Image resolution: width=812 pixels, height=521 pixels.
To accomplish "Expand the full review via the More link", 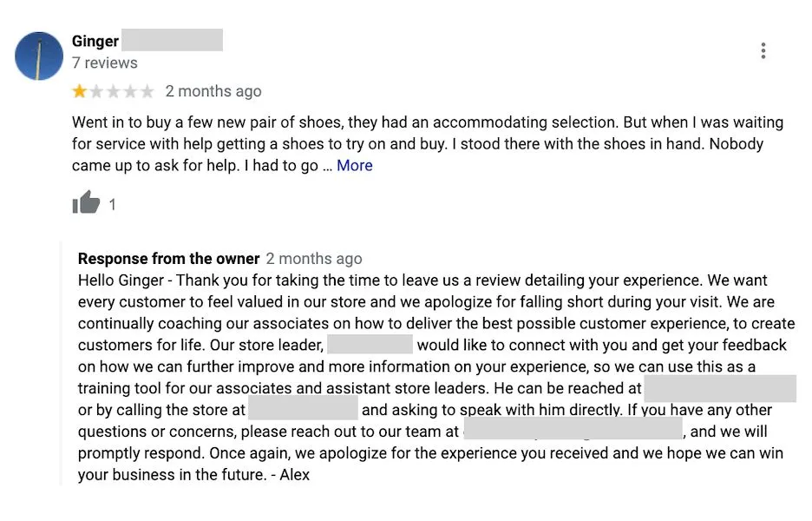I will point(354,165).
